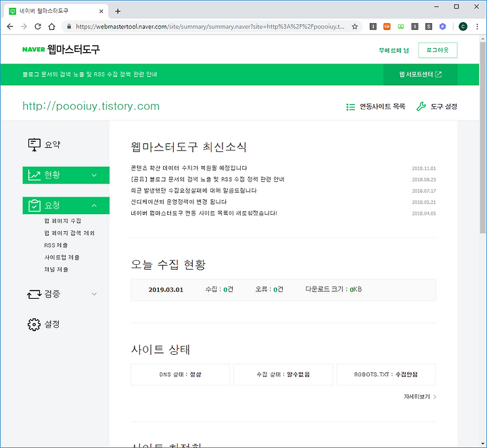Click the 요청 clipboard icon
Image resolution: width=487 pixels, height=448 pixels.
pos(34,205)
